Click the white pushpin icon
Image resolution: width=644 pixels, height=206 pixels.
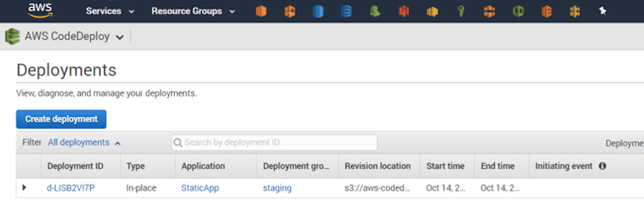(x=603, y=11)
